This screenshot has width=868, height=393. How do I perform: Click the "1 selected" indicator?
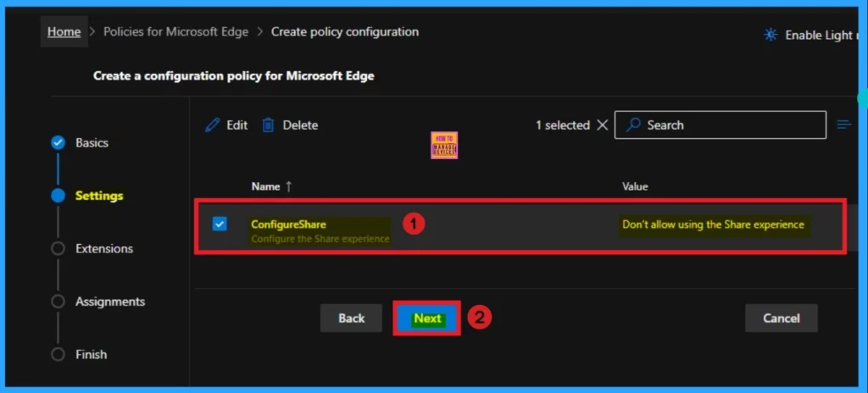[563, 125]
